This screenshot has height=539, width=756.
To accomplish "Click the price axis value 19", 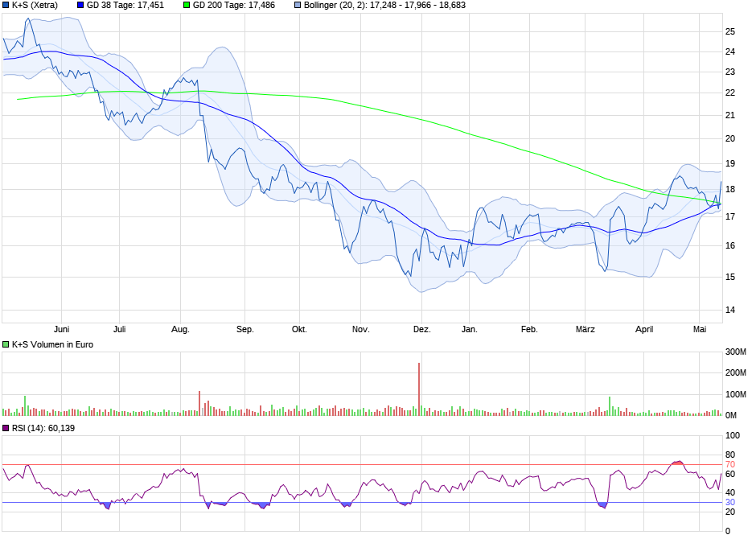I will point(730,164).
